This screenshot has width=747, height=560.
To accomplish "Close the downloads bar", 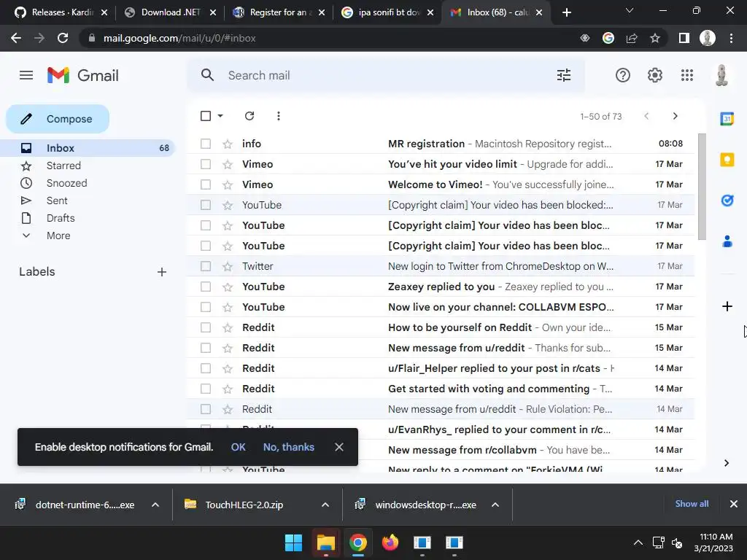I will coord(734,504).
